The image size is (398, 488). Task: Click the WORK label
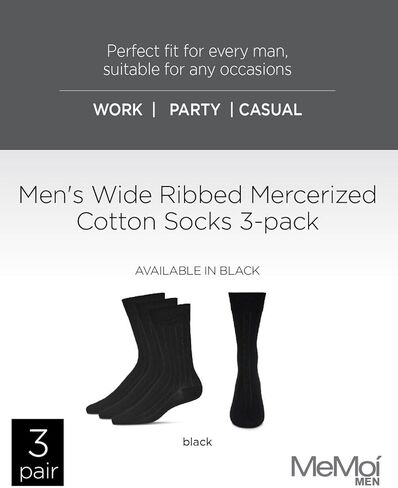pos(118,110)
